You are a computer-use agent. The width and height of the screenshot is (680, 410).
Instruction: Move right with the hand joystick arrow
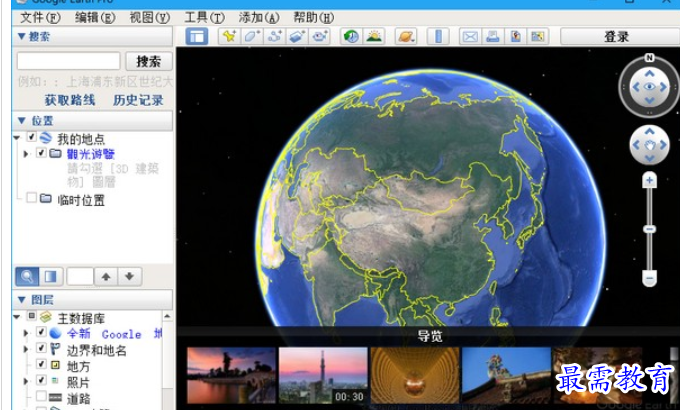click(663, 145)
